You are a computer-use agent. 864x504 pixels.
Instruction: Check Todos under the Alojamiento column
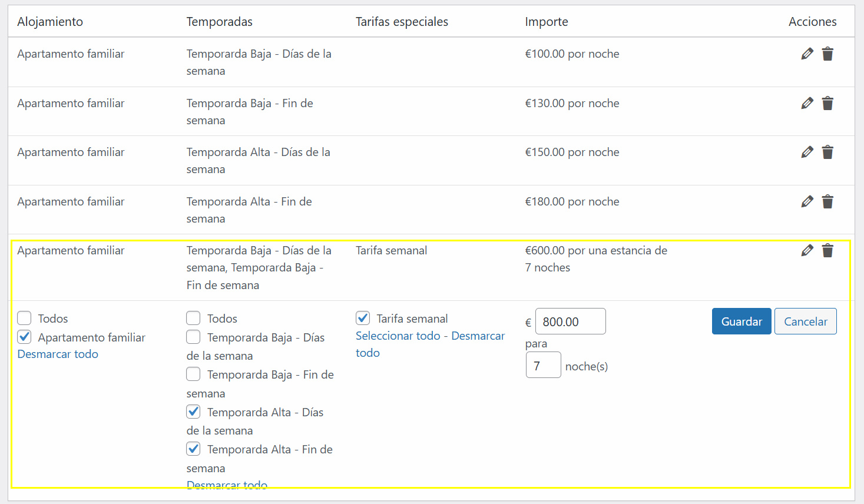pos(24,319)
